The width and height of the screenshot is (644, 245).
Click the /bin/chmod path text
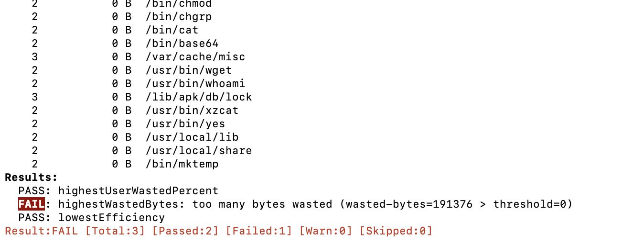point(179,4)
